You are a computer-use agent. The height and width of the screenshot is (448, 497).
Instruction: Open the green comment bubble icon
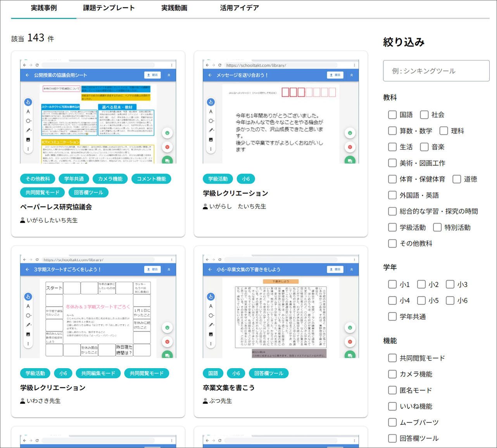pos(167,160)
